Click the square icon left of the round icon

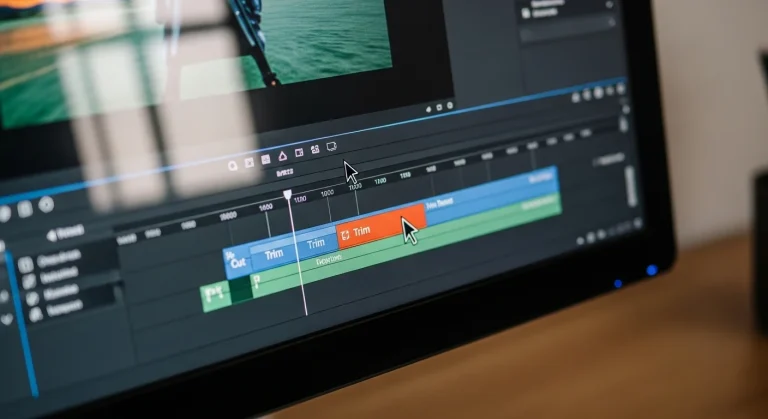25,209
